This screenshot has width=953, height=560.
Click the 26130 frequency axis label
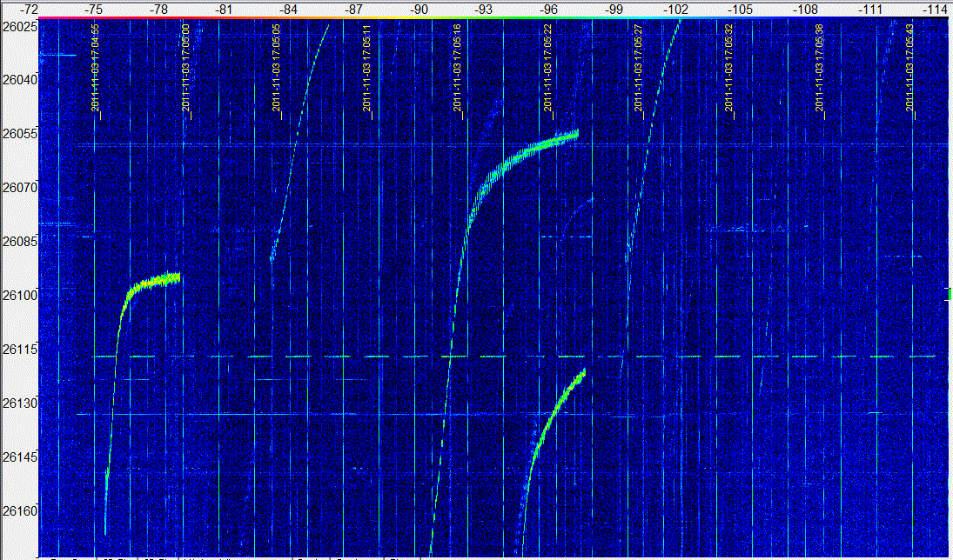pyautogui.click(x=19, y=403)
